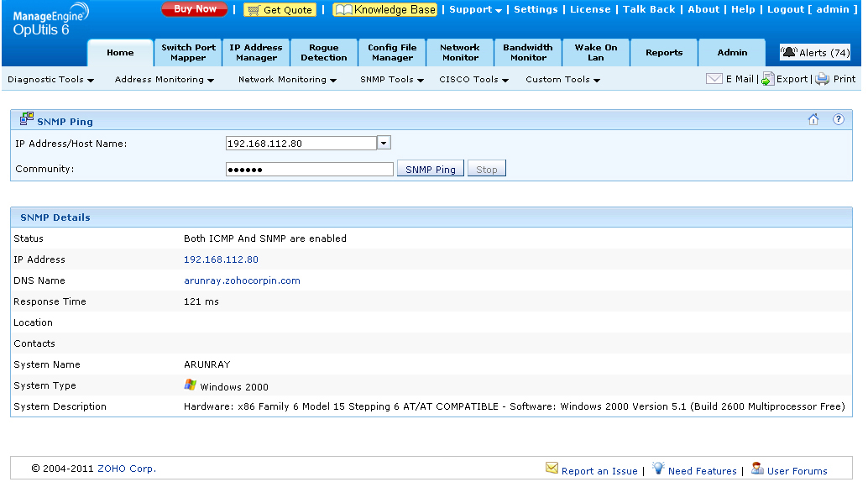Open the Support dropdown in top bar
Image resolution: width=868 pixels, height=482 pixels.
[x=475, y=9]
